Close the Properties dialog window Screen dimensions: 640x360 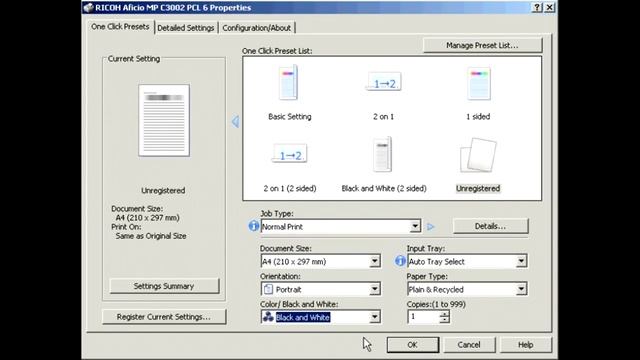tap(550, 7)
